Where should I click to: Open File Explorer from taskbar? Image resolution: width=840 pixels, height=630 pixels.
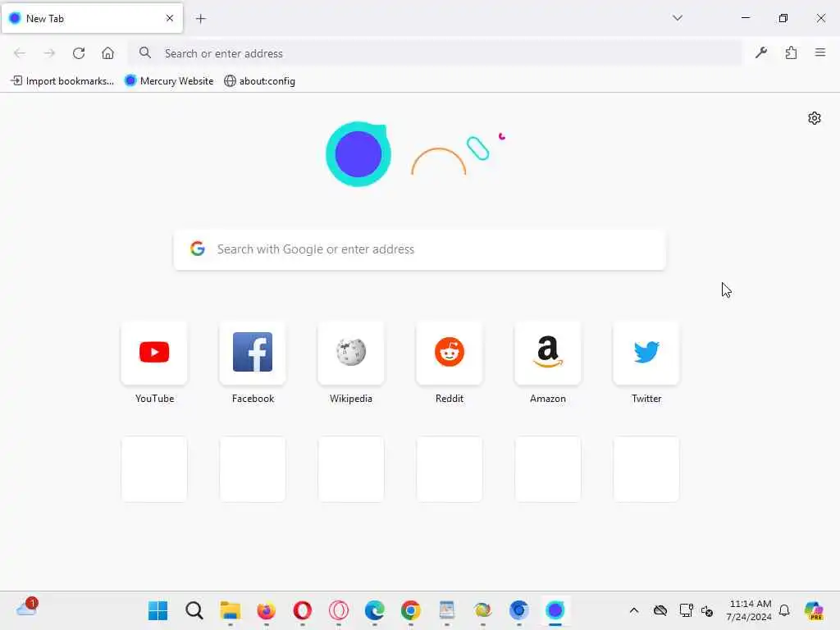(x=231, y=610)
